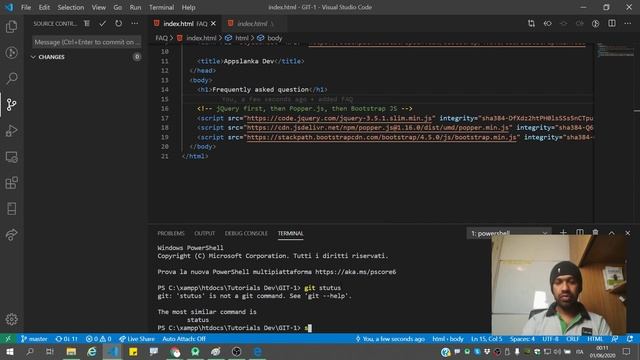Split the terminal panel

point(580,233)
